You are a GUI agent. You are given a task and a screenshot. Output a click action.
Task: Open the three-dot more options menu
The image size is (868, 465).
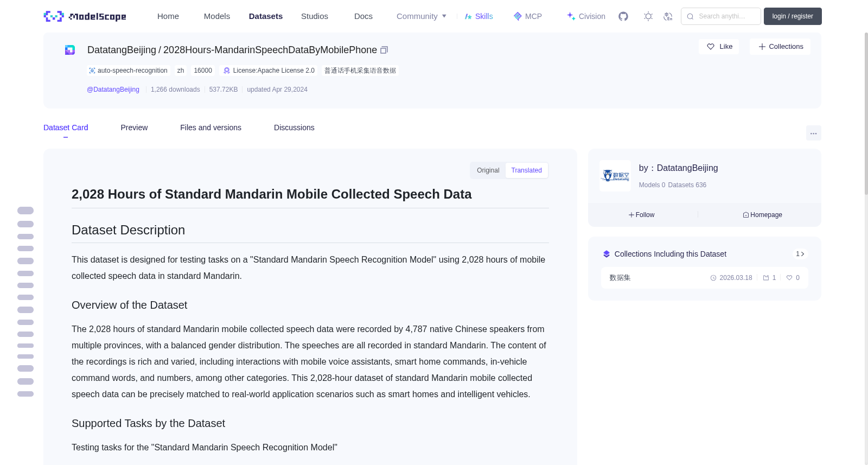tap(813, 133)
